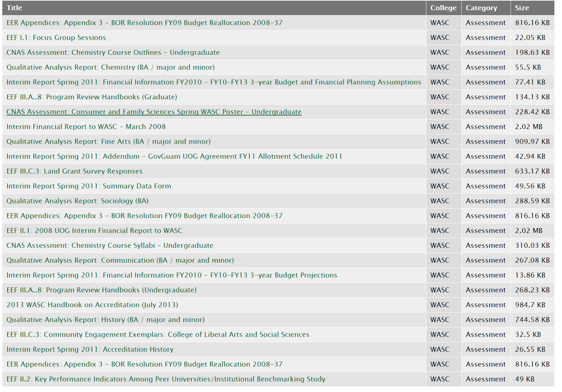The height and width of the screenshot is (392, 562).
Task: Select the 310.03 KB size cell
Action: [532, 245]
